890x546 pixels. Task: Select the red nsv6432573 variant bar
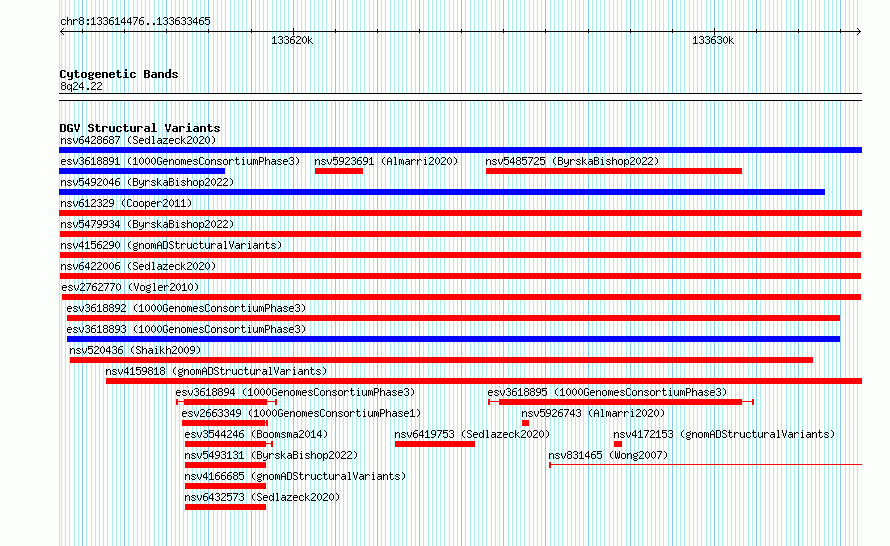tap(225, 507)
